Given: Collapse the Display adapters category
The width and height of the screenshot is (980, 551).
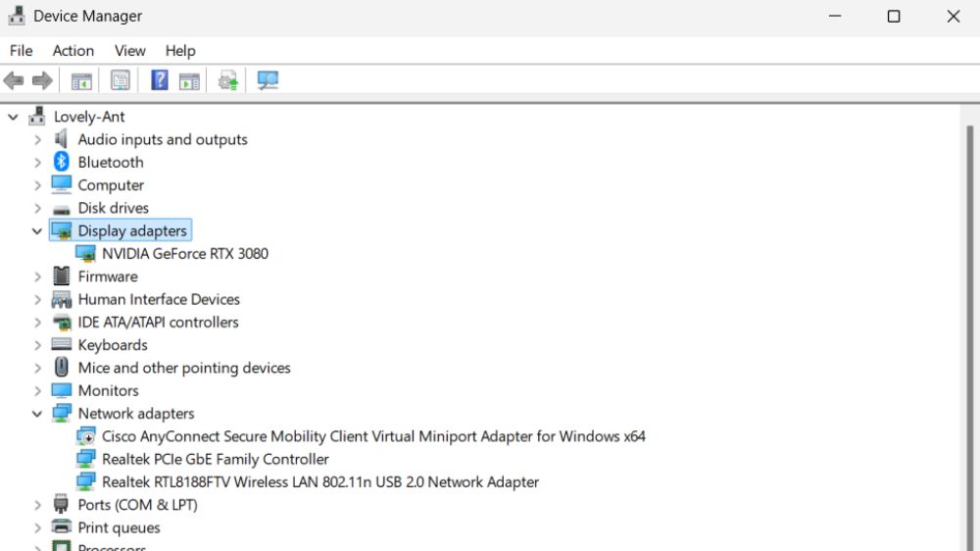Looking at the screenshot, I should (37, 230).
